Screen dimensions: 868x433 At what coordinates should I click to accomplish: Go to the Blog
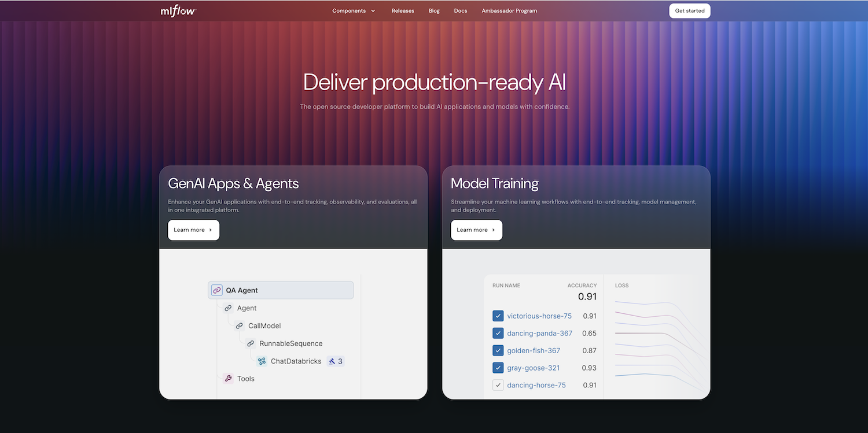coord(434,10)
